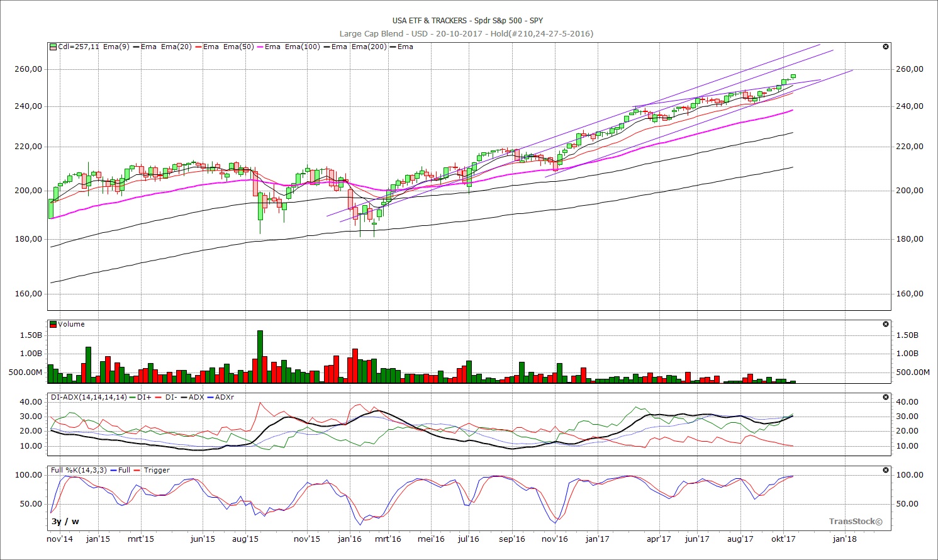This screenshot has width=938, height=560.
Task: Select the Ema(20) legend label
Action: (176, 47)
